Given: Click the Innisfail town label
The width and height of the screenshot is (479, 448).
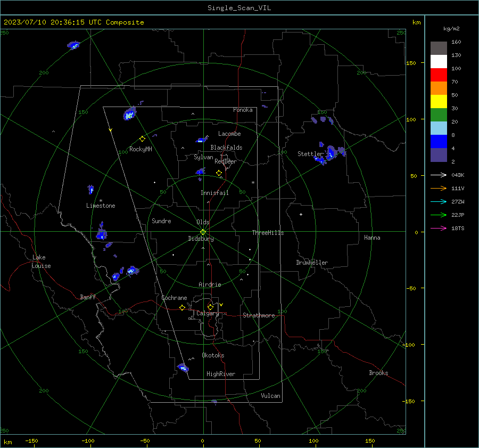Looking at the screenshot, I should click(214, 193).
